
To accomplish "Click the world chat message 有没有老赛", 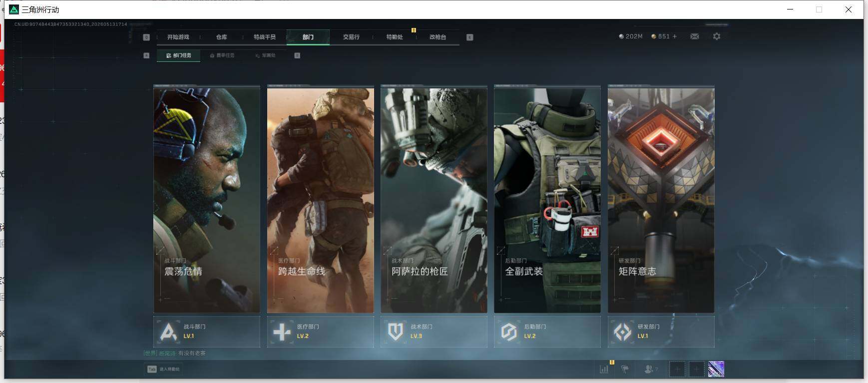I will 192,353.
